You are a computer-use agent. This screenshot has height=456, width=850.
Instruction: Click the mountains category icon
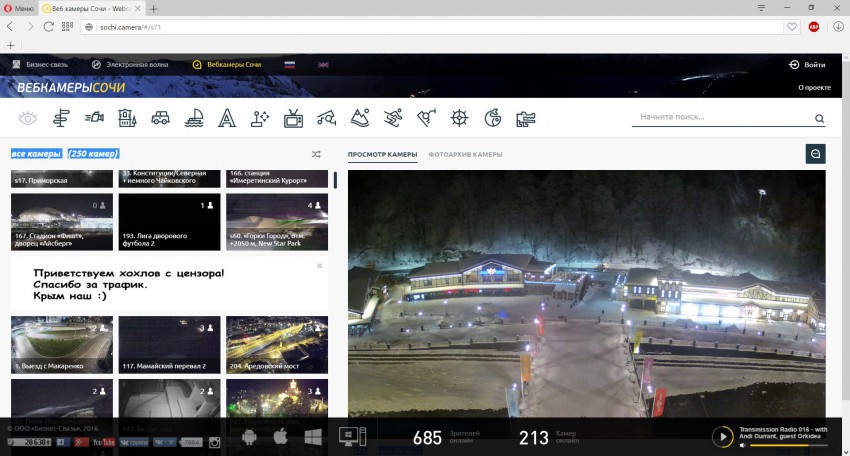(360, 118)
